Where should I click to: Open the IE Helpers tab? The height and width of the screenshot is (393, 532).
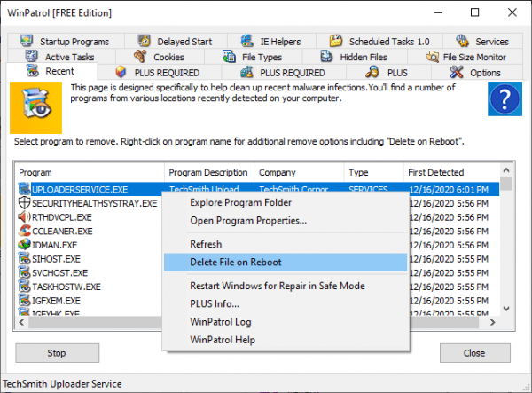271,42
